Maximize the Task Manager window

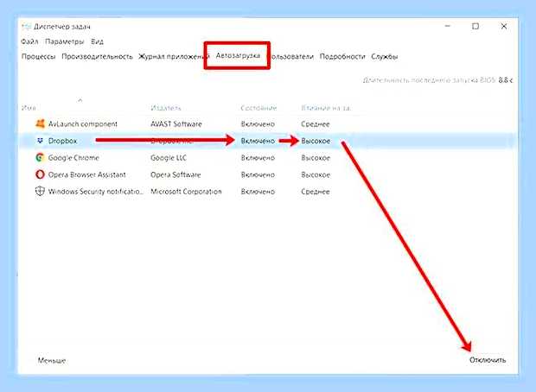click(475, 26)
